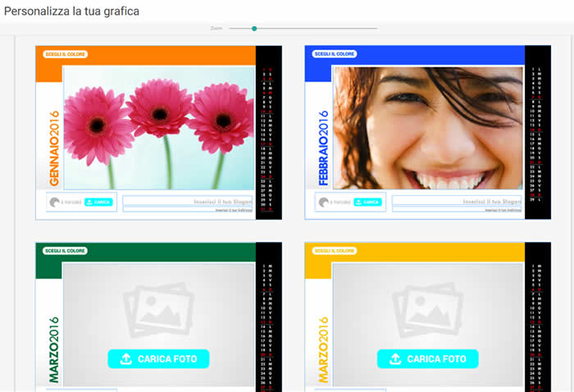Click the slogan field on Gennaio card
Screen dimensions: 574x392
click(188, 201)
